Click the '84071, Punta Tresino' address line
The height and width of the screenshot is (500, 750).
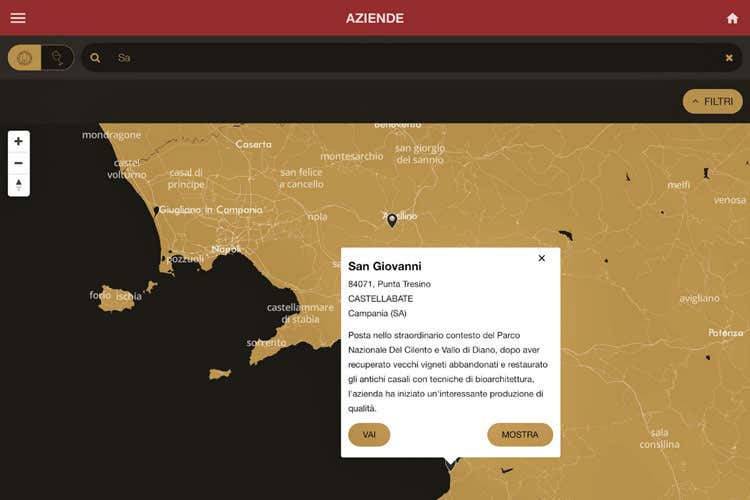coord(389,284)
